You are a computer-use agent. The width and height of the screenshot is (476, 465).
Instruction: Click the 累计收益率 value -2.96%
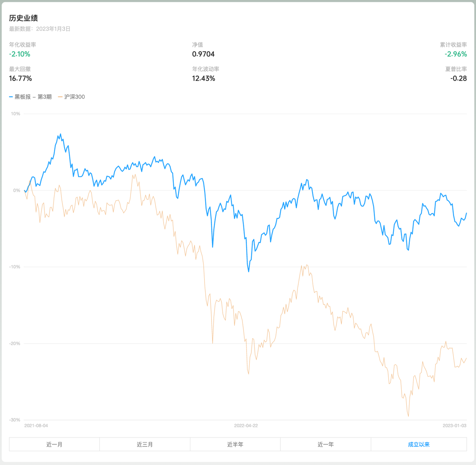[x=456, y=54]
